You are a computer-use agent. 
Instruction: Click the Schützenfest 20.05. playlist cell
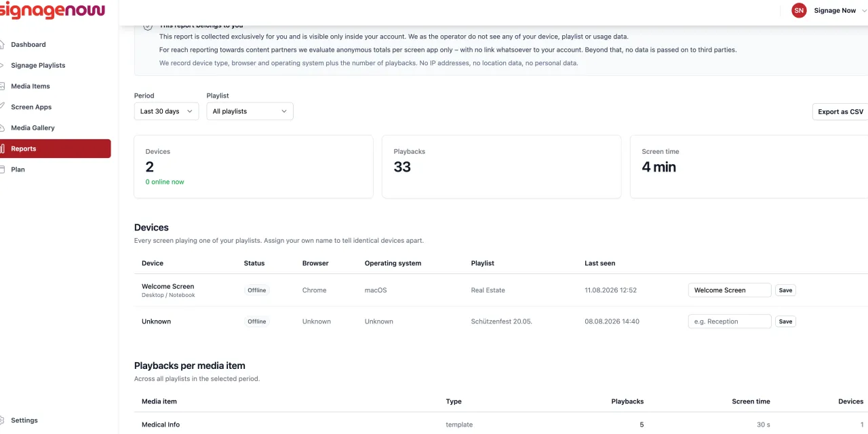[x=502, y=321]
